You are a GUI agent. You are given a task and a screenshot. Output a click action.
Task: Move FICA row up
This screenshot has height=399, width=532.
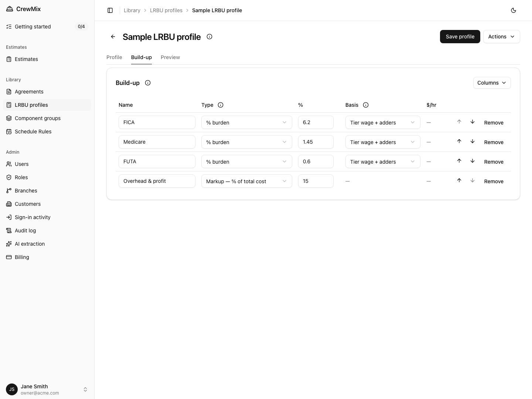point(459,122)
